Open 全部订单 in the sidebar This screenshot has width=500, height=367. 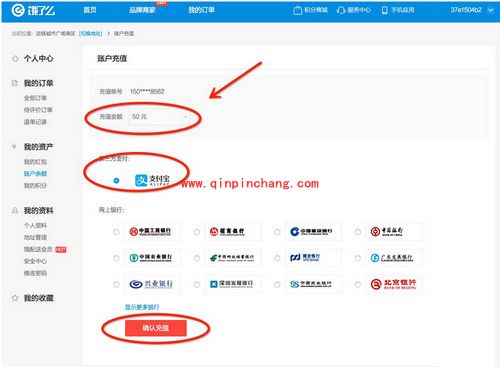(35, 98)
